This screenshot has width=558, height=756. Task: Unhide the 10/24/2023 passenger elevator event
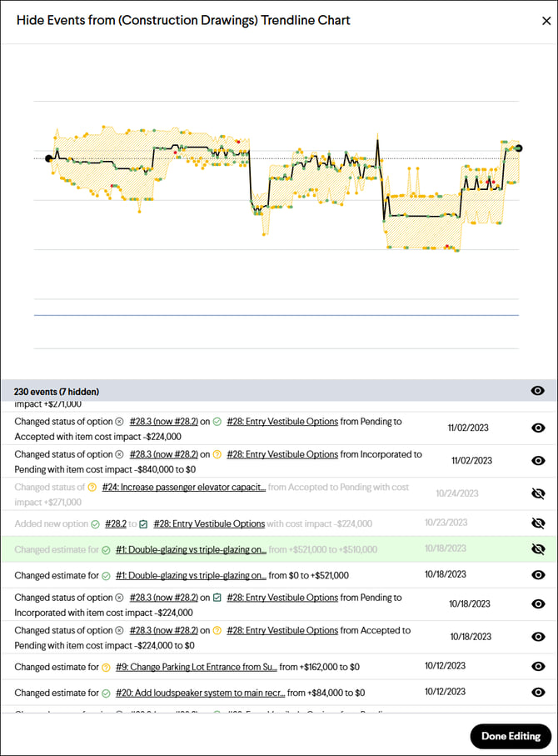(x=538, y=493)
